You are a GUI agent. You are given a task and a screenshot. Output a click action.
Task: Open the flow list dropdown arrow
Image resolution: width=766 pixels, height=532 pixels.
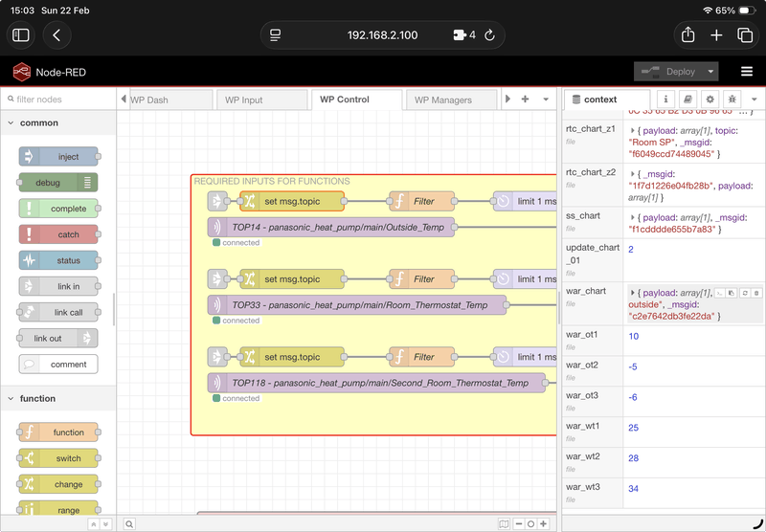click(546, 100)
